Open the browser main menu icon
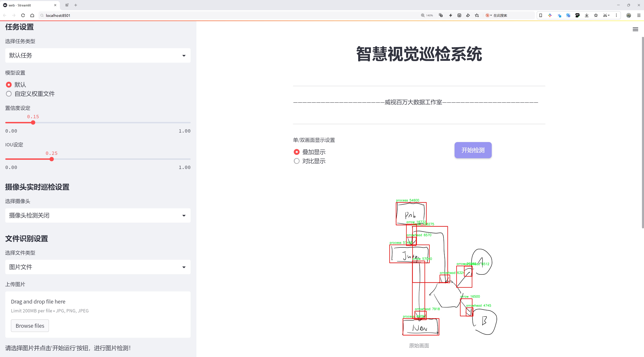This screenshot has height=357, width=644. coord(639,15)
